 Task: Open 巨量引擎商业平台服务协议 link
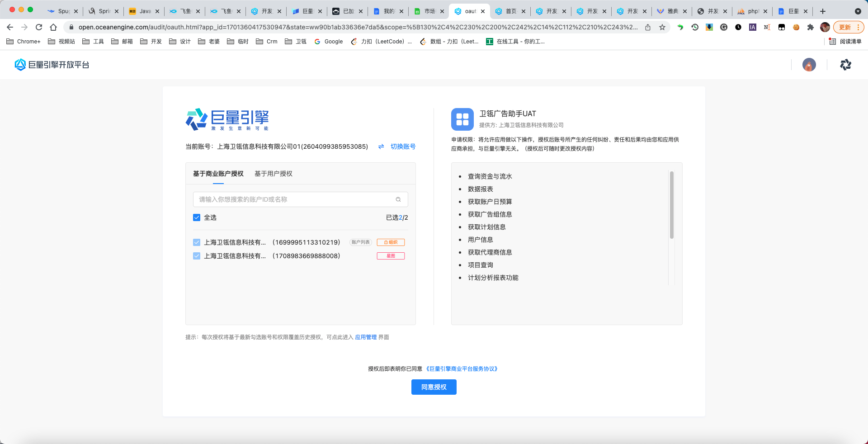tap(462, 369)
